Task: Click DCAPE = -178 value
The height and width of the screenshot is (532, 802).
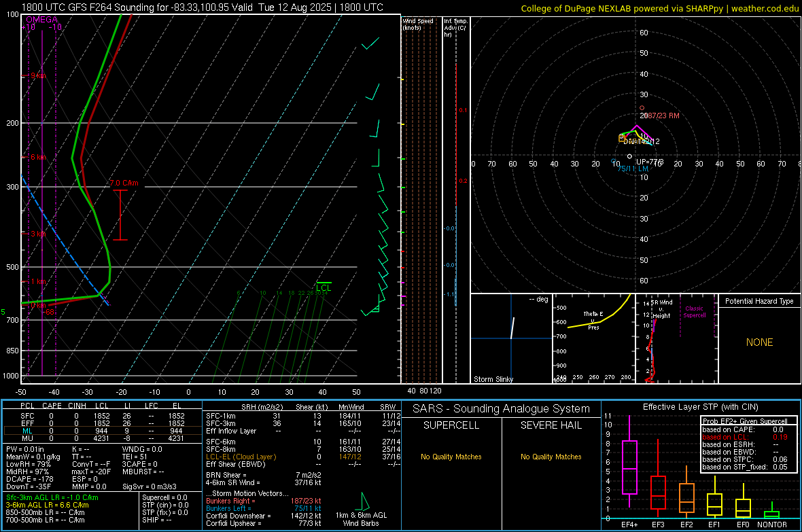Action: coord(30,479)
